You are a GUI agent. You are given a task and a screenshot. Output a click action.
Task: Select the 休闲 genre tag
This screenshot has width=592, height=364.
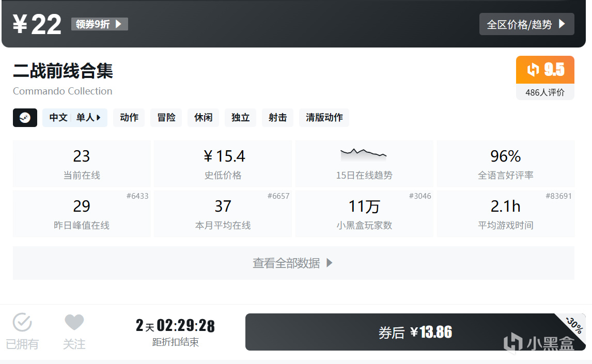click(203, 118)
